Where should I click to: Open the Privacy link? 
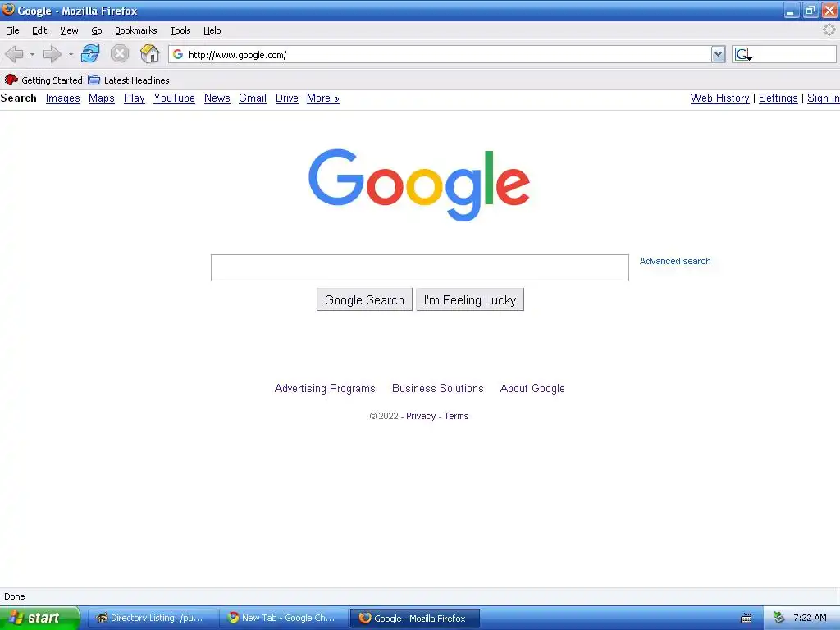coord(421,416)
